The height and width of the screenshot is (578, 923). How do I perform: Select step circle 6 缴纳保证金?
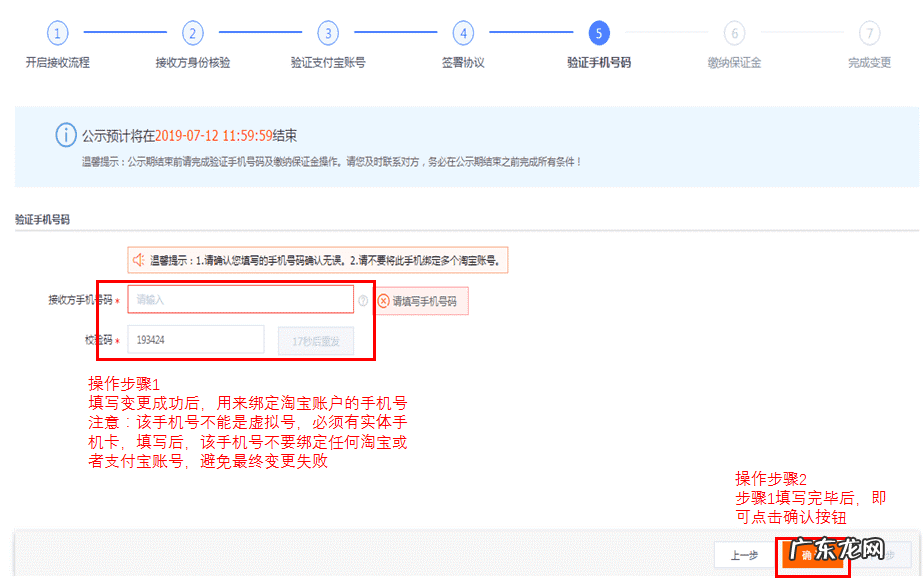click(735, 33)
